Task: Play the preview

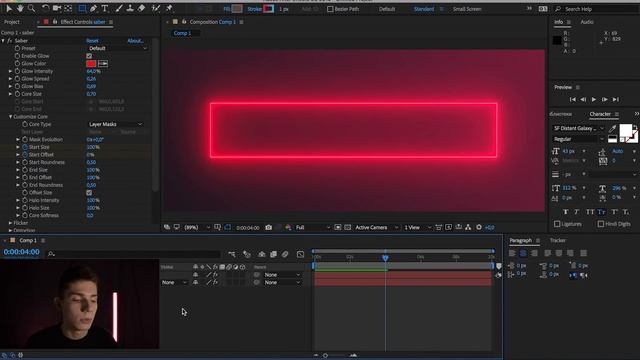Action: [x=593, y=100]
